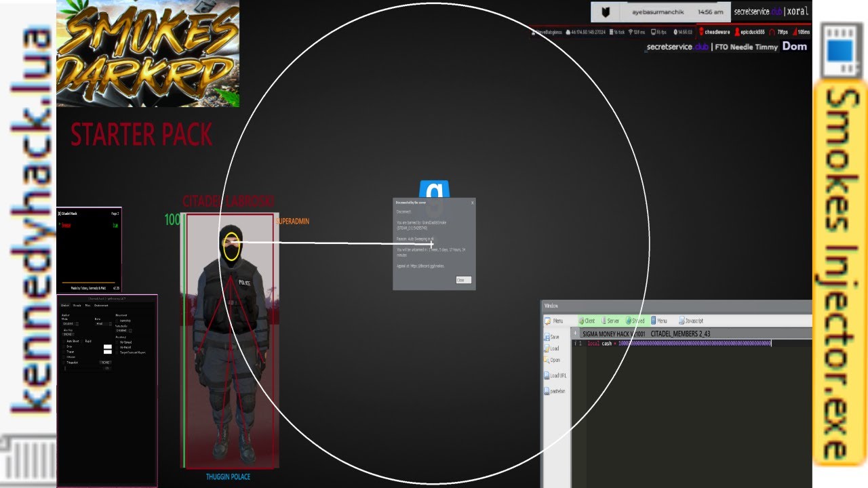This screenshot has height=488, width=868.
Task: Click the red signal icon beside 105ms
Action: point(793,32)
